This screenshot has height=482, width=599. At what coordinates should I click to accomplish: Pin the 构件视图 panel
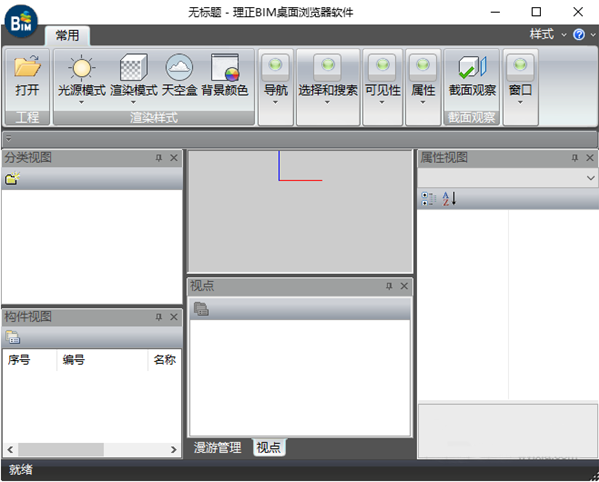159,317
